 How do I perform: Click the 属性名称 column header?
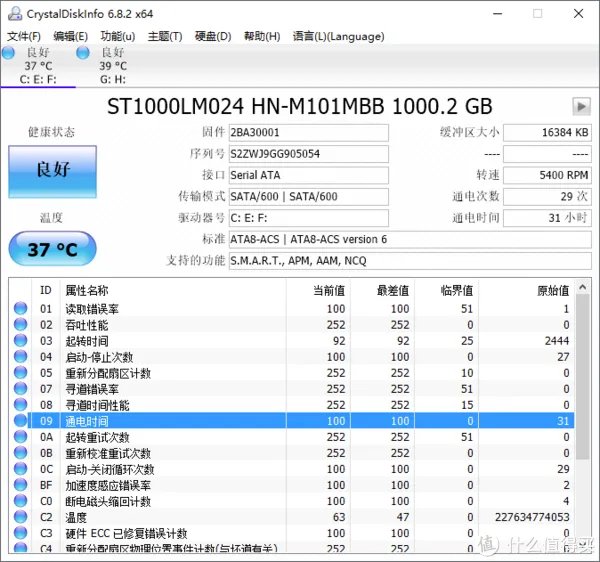pos(173,290)
